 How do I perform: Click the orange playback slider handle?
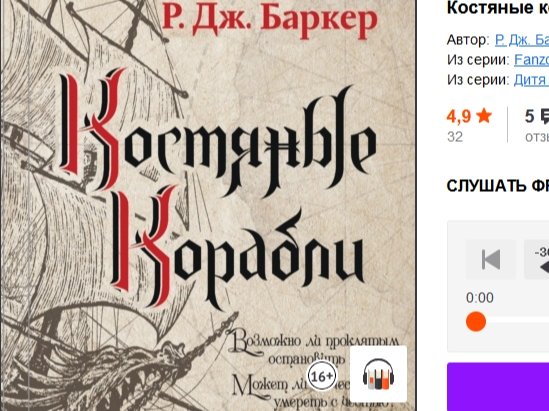pos(476,321)
